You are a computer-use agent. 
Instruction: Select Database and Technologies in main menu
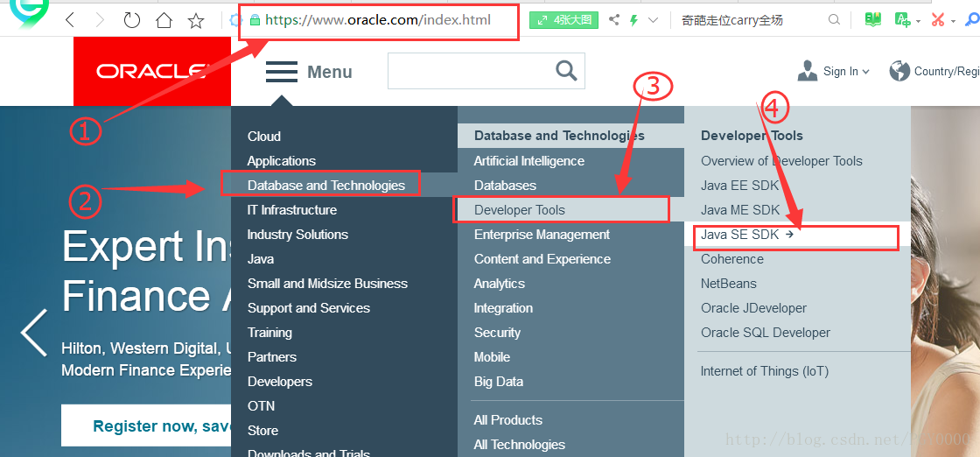pos(326,185)
